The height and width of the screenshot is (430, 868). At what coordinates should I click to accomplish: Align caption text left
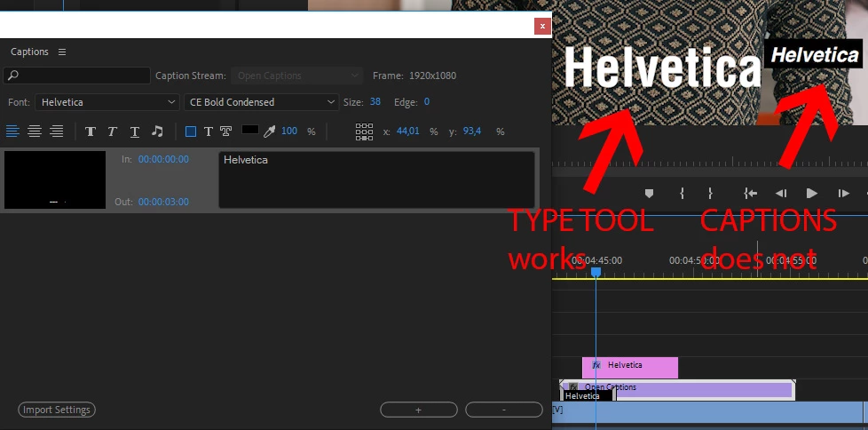point(12,131)
